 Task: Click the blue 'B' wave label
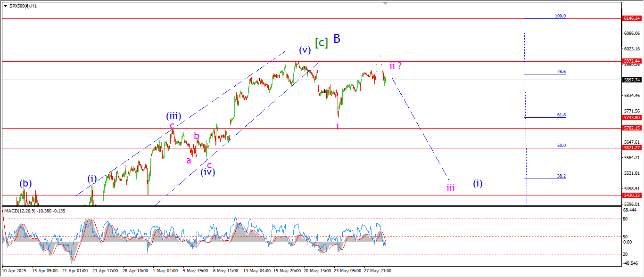[337, 39]
